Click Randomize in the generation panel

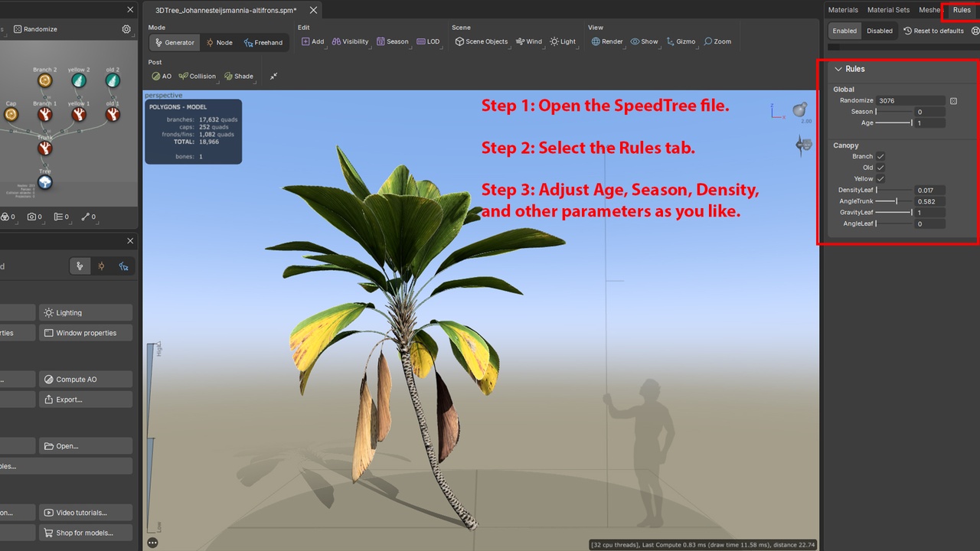34,29
